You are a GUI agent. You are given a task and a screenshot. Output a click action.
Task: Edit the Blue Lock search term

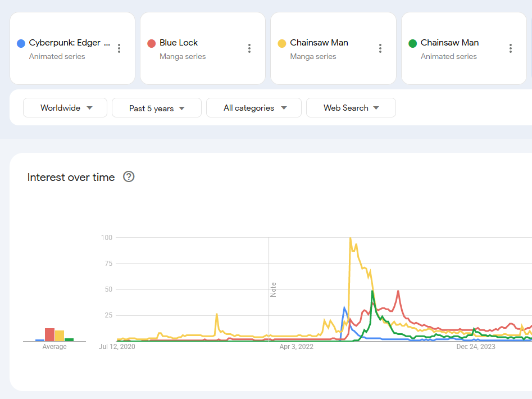coord(179,43)
